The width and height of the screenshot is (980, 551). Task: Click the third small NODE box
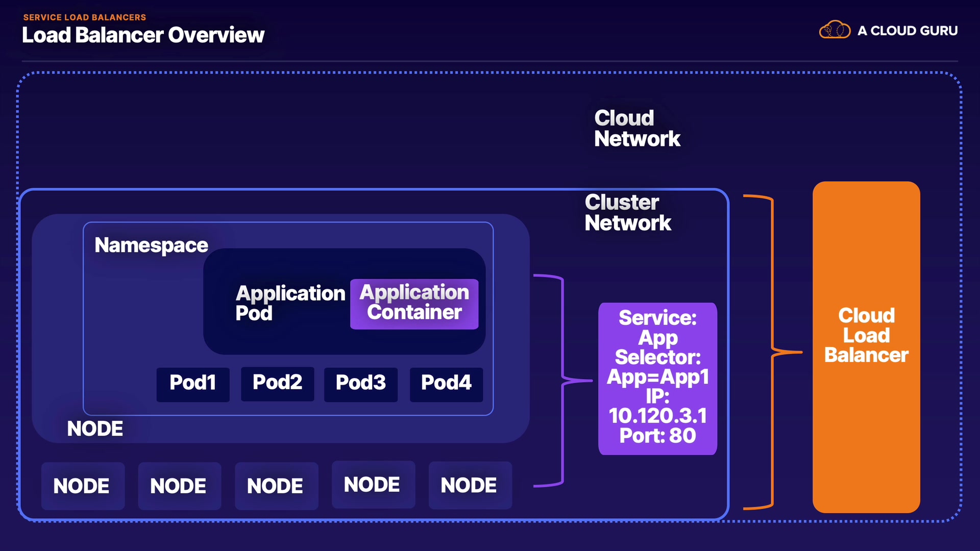point(276,486)
